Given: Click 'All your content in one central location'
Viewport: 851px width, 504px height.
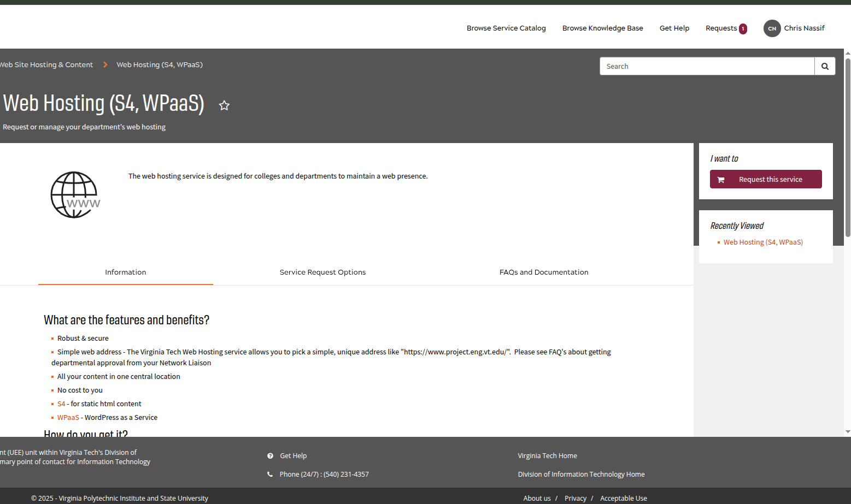Looking at the screenshot, I should click(119, 377).
